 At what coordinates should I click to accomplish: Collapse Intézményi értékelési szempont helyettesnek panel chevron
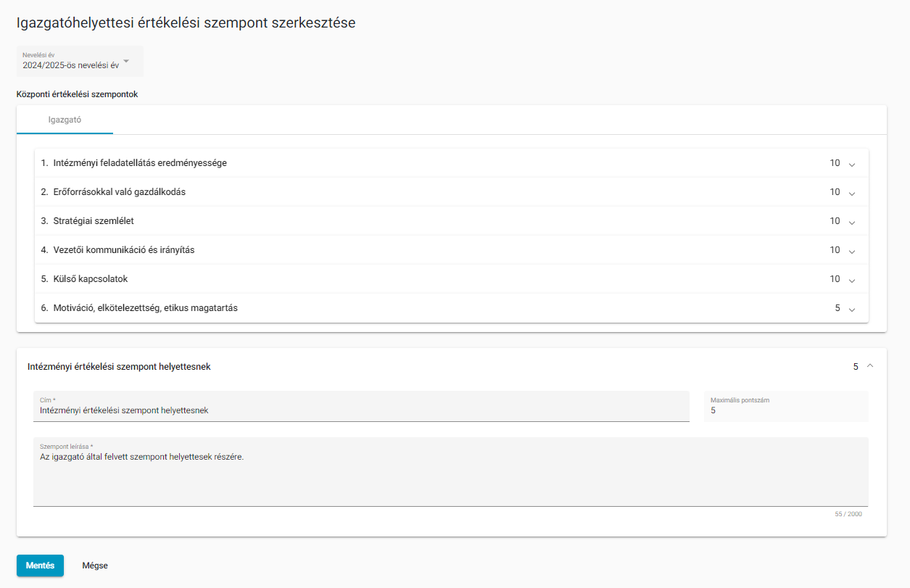tap(870, 366)
